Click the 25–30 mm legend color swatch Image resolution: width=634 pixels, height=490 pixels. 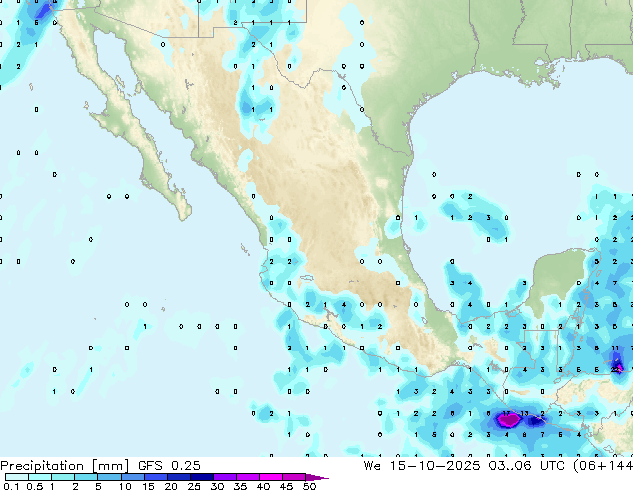coord(201,477)
